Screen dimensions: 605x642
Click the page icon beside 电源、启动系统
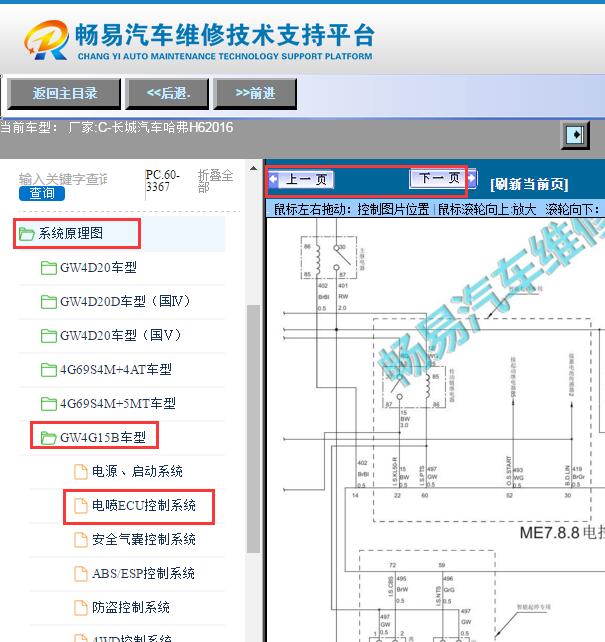(81, 472)
